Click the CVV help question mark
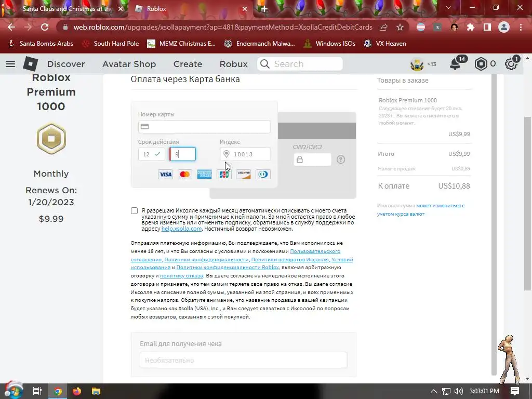 click(341, 159)
